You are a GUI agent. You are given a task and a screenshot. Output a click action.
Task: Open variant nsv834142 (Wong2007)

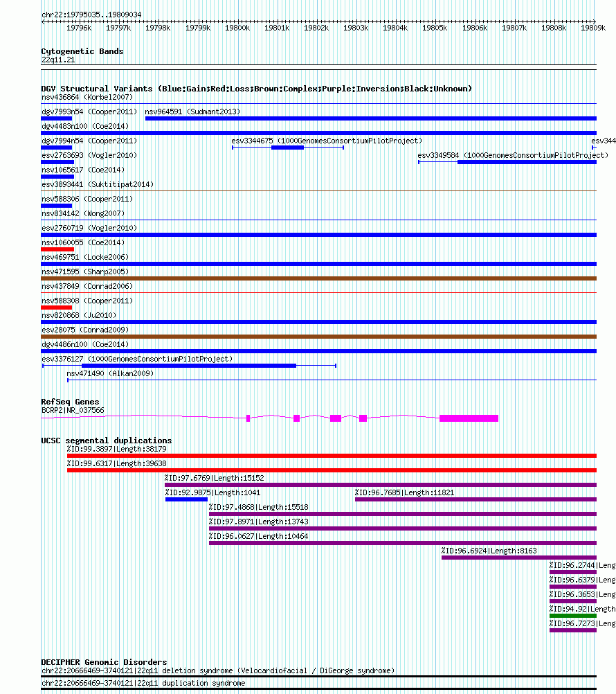click(83, 214)
